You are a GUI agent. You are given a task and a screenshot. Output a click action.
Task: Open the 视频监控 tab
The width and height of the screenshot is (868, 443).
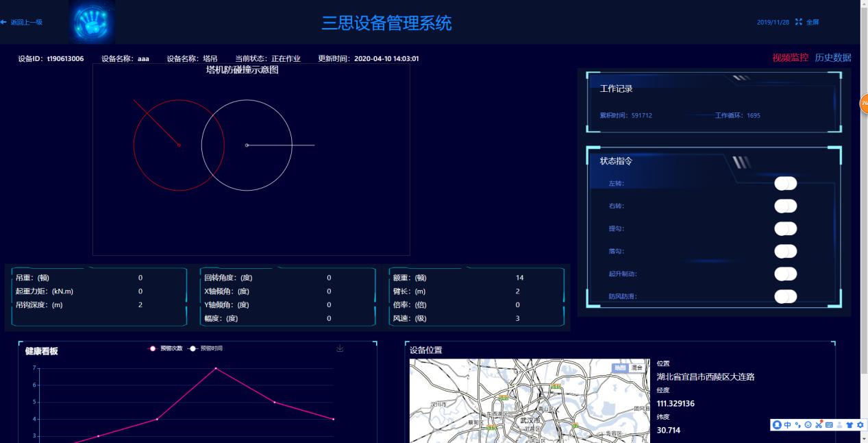[x=790, y=58]
